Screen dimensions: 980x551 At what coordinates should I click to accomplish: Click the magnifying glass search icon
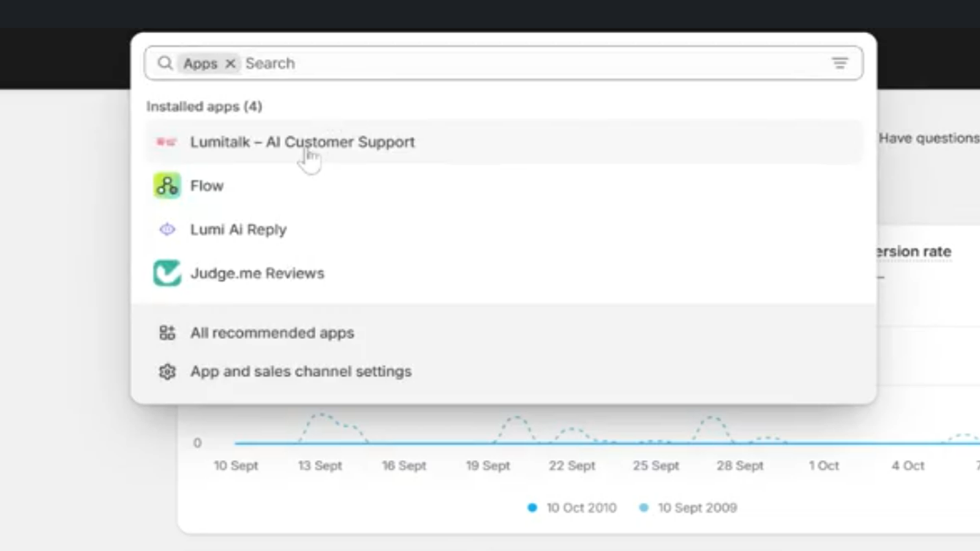(165, 63)
